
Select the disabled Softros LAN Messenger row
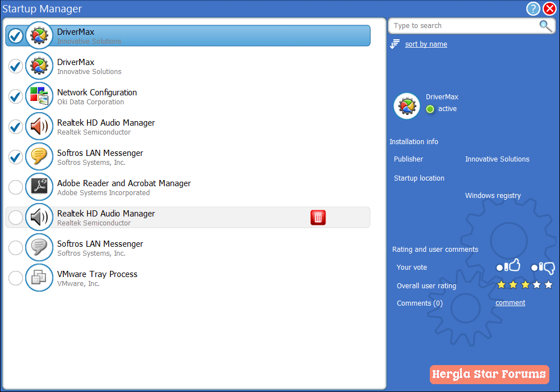[x=168, y=248]
